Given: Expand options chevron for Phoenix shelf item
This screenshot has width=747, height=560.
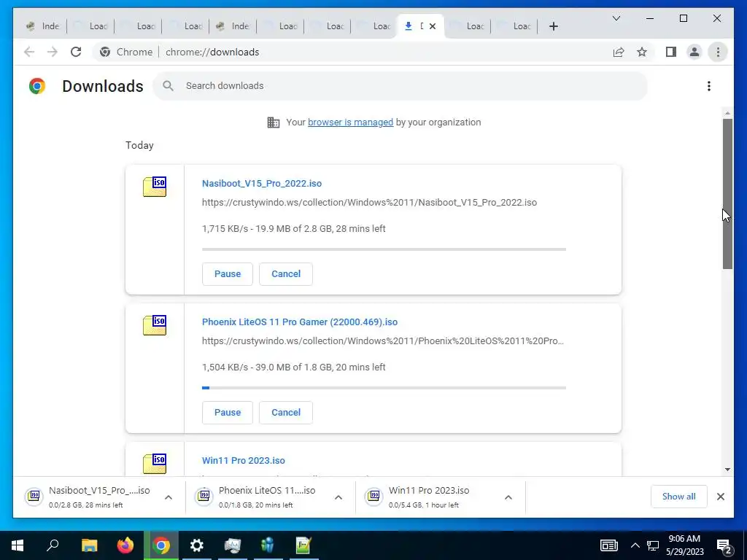Looking at the screenshot, I should [x=338, y=497].
